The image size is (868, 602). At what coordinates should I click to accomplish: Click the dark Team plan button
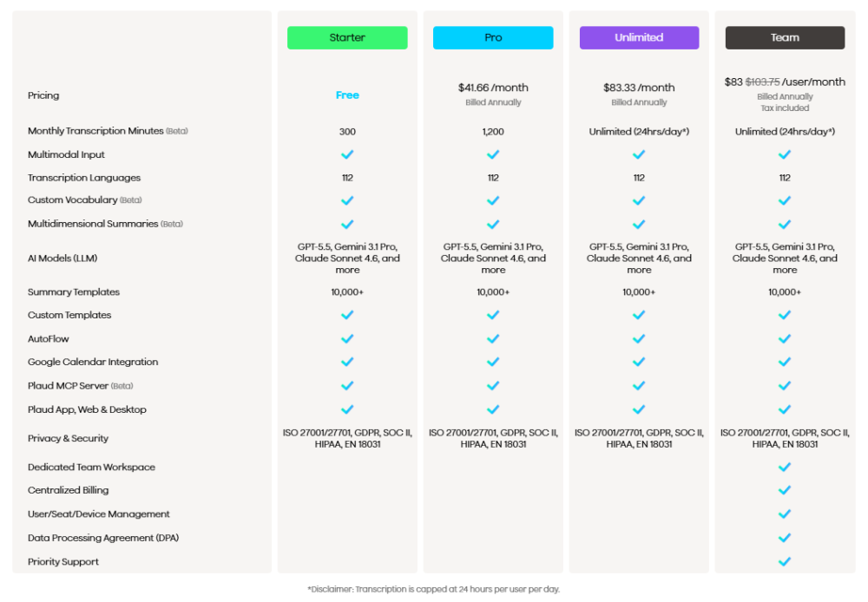coord(785,37)
